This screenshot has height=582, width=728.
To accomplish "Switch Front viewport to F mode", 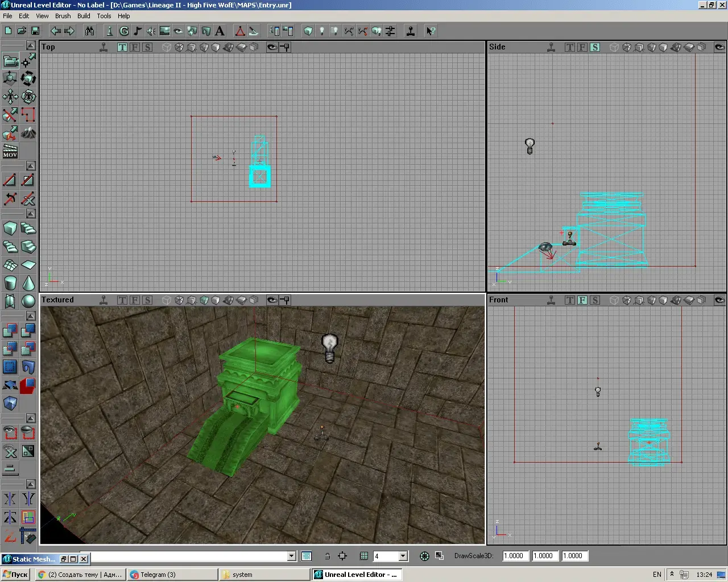I will click(582, 300).
